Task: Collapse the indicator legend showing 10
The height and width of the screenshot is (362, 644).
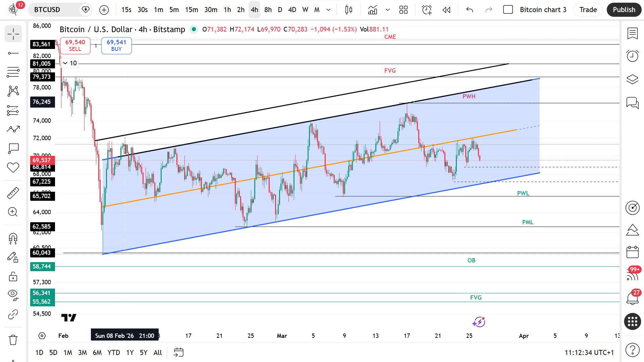Action: [65, 63]
